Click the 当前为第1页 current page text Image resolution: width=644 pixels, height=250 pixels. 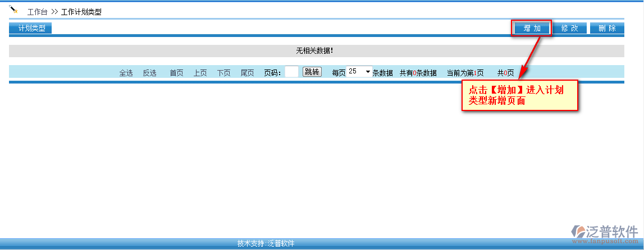point(465,73)
